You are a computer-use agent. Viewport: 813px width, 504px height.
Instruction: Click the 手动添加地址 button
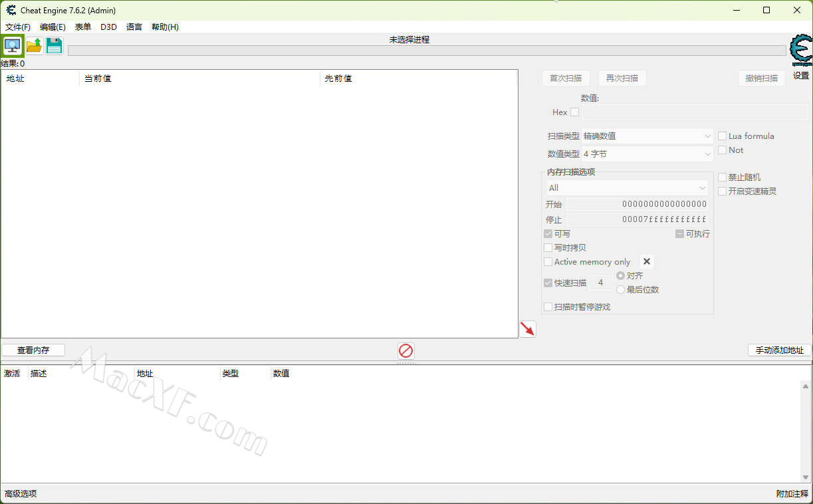(779, 350)
